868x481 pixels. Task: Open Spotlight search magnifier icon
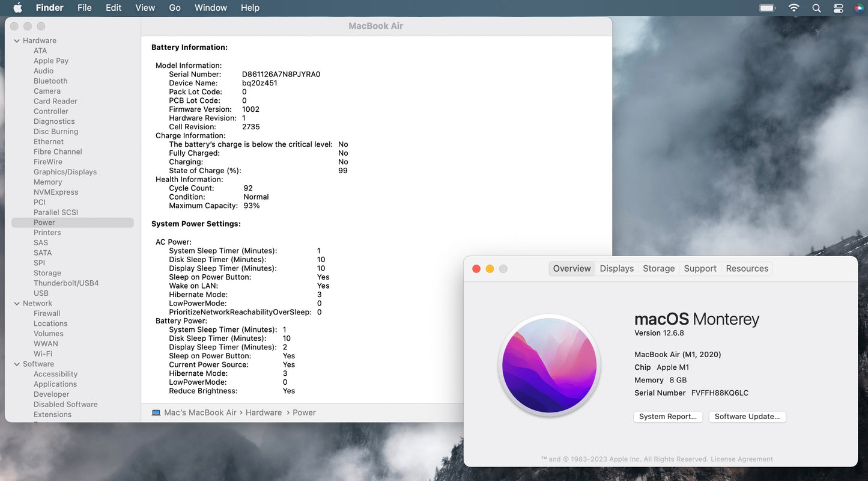click(x=816, y=8)
